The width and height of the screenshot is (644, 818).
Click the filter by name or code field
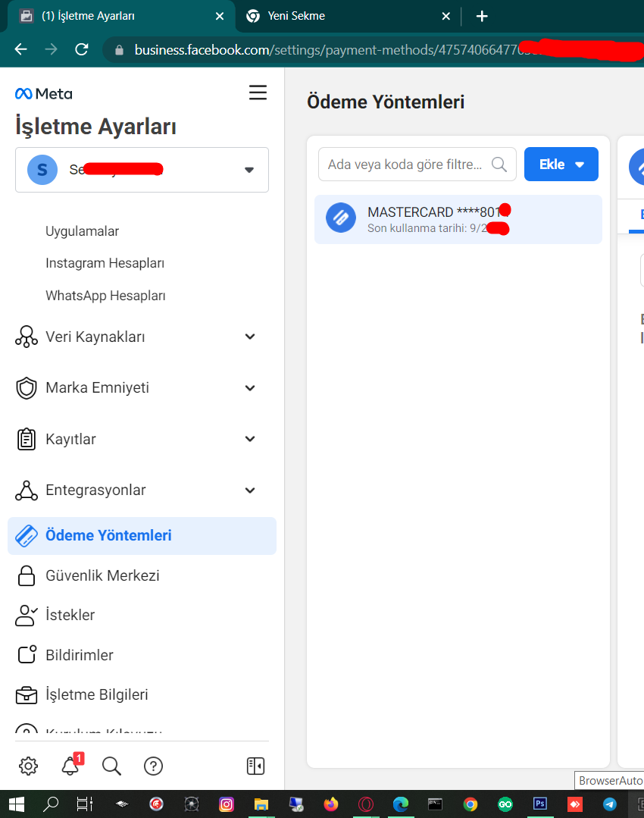tap(417, 165)
